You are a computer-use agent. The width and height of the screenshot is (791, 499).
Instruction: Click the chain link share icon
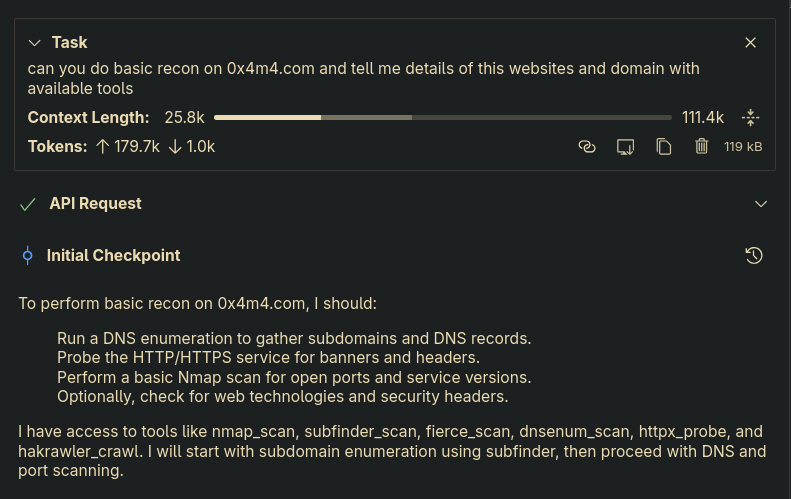[x=587, y=147]
